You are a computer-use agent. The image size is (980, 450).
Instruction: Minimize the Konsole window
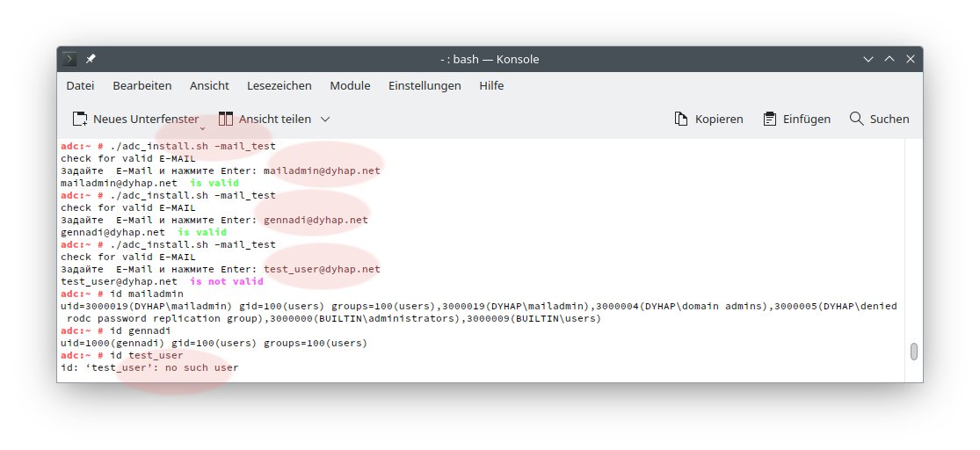[x=868, y=59]
